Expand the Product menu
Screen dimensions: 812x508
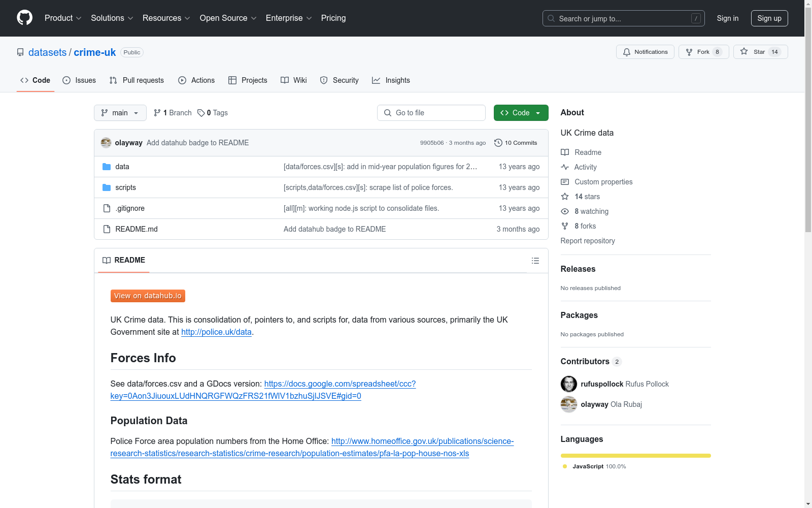click(x=63, y=18)
